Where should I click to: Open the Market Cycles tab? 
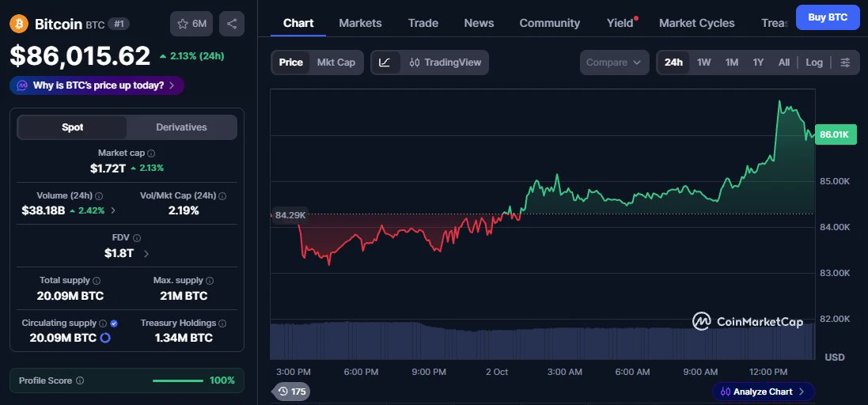point(697,23)
